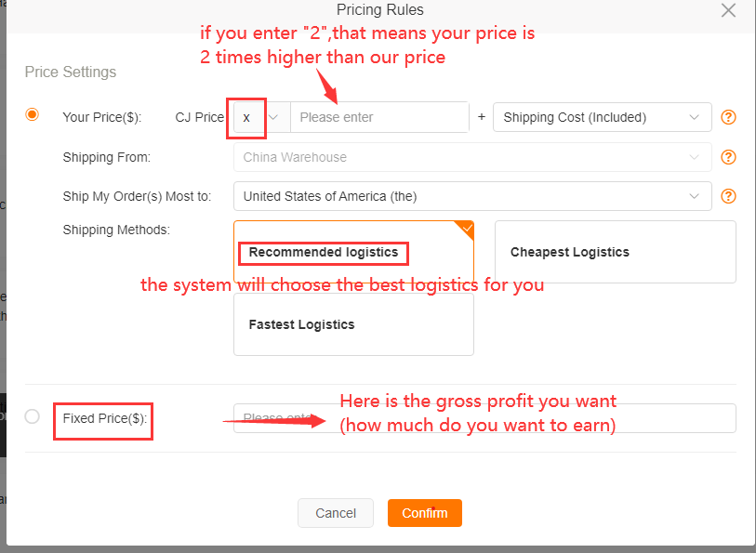Image resolution: width=756 pixels, height=553 pixels.
Task: Choose the Fastest Logistics option
Action: [353, 324]
